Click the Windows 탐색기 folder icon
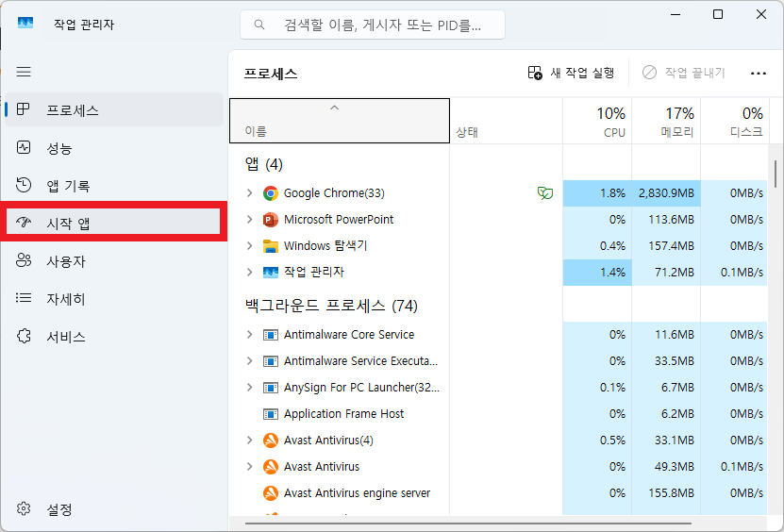 271,246
